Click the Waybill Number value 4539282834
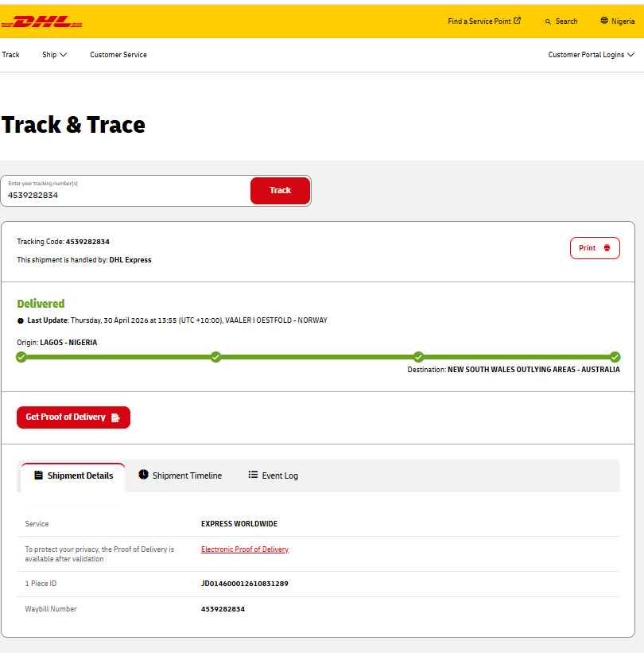 coord(223,609)
